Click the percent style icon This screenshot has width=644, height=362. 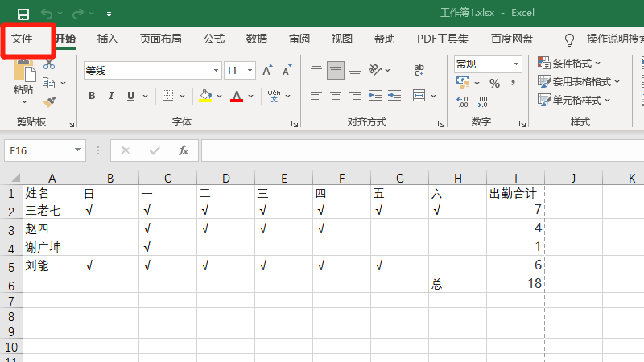pyautogui.click(x=494, y=84)
